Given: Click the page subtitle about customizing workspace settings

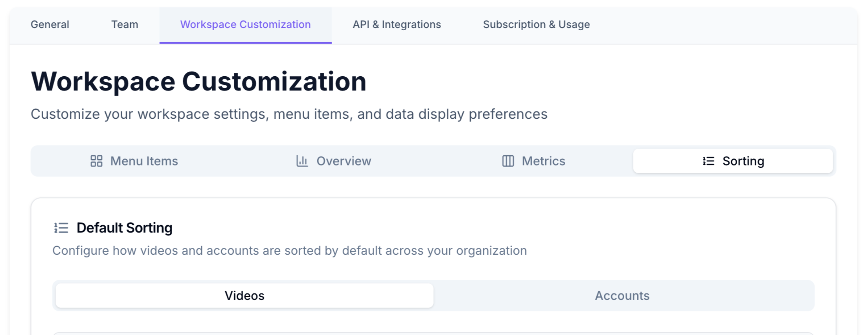Looking at the screenshot, I should click(289, 114).
